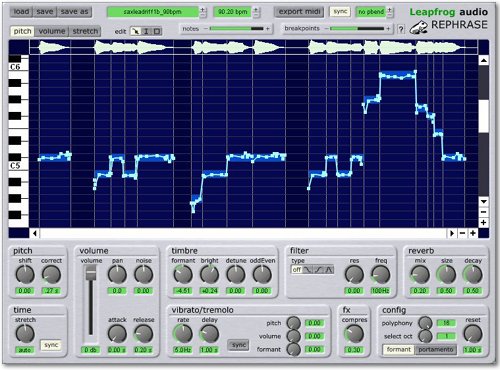
Task: Click the horizontal scroll left arrow
Action: tap(35, 233)
